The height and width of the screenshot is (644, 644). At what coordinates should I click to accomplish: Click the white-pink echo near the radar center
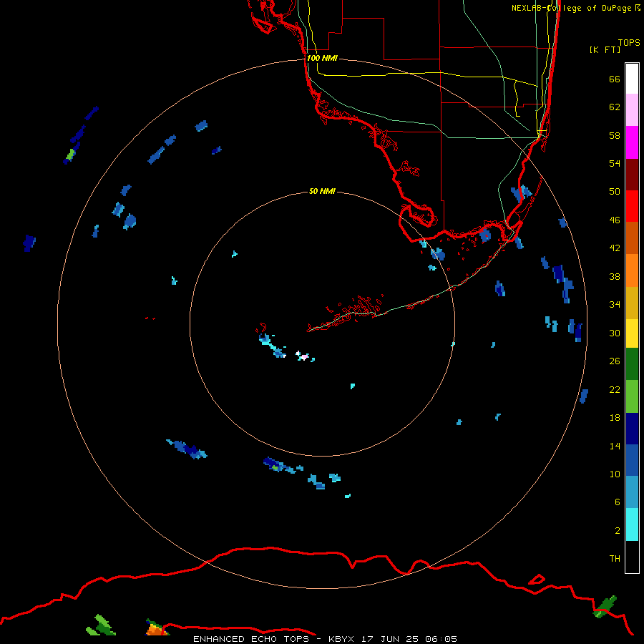(303, 356)
